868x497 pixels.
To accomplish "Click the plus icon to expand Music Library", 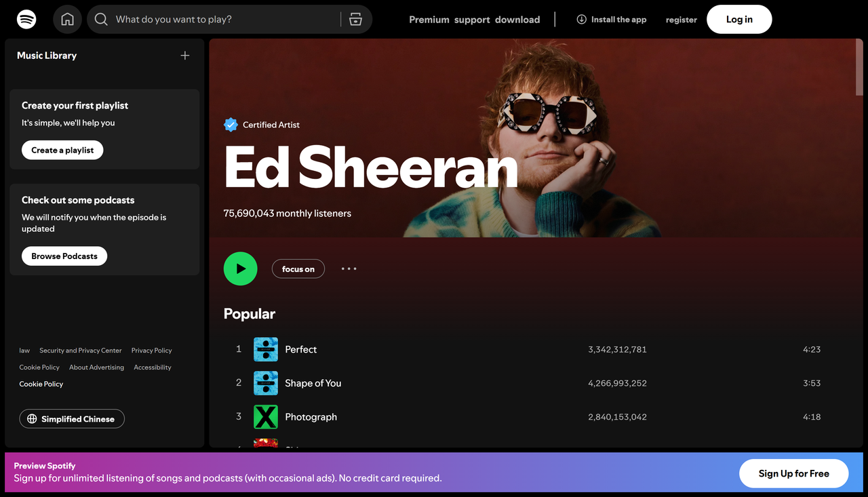I will click(x=184, y=56).
